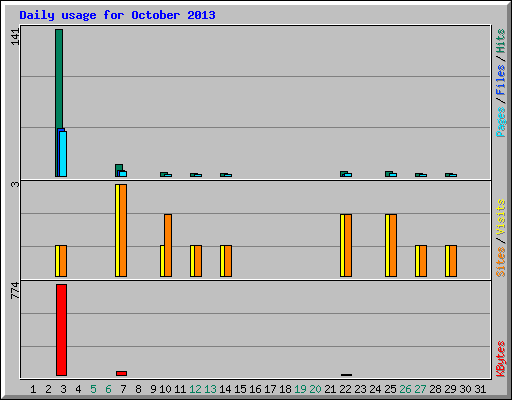Click day label '10' on the x-axis
This screenshot has width=512, height=400.
click(x=165, y=389)
